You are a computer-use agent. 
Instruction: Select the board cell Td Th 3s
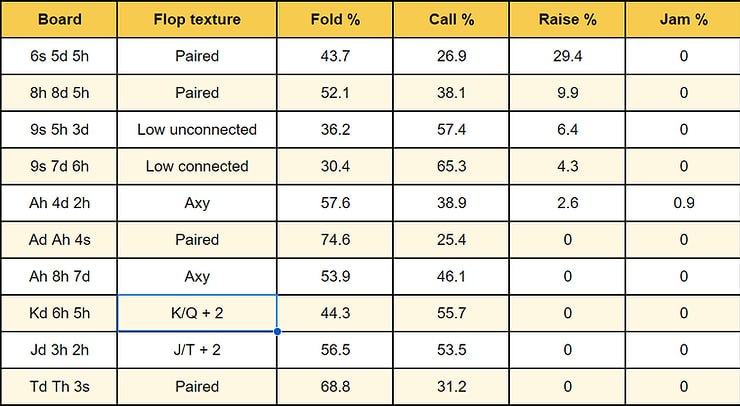[x=59, y=387]
